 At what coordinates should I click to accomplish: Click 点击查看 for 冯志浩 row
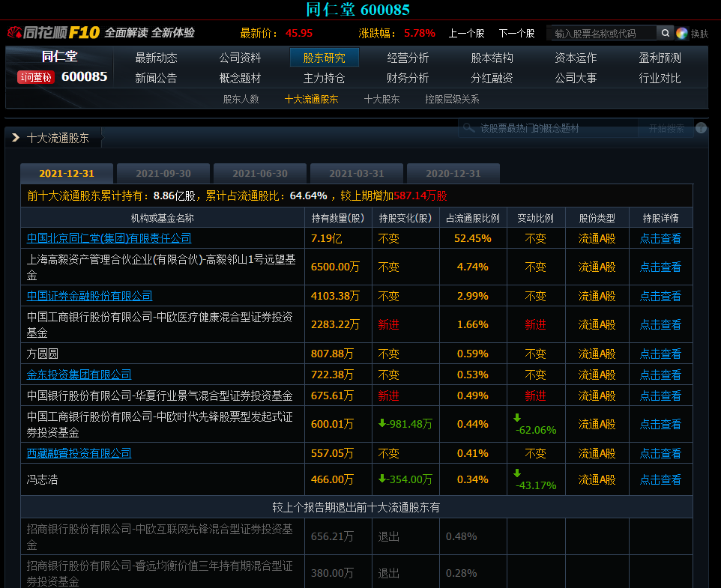[660, 479]
